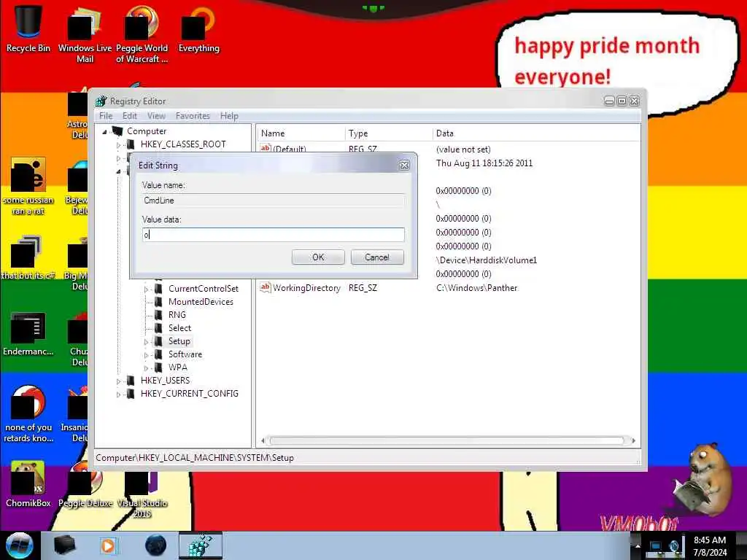747x560 pixels.
Task: Select the RNG key
Action: 177,315
